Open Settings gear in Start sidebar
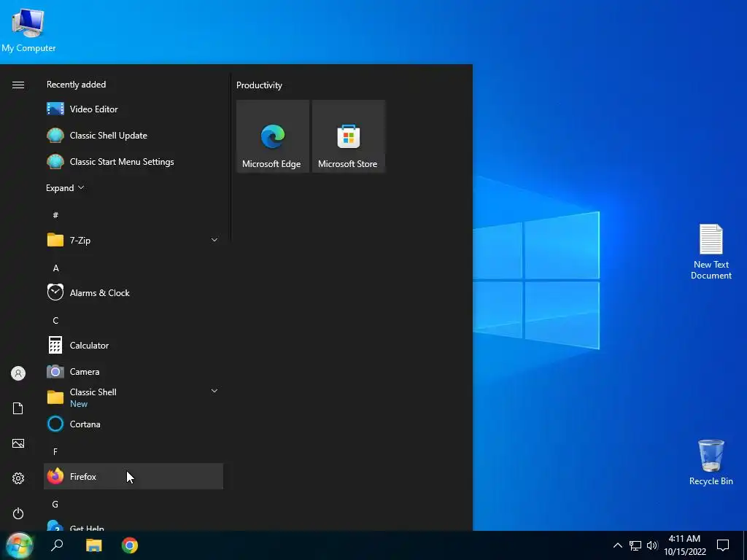This screenshot has width=747, height=560. point(18,478)
